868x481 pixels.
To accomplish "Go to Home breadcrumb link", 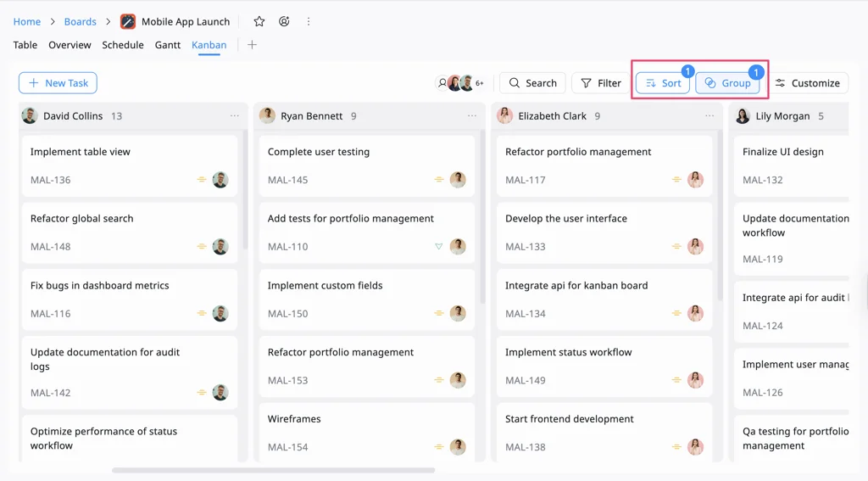I will coord(27,21).
